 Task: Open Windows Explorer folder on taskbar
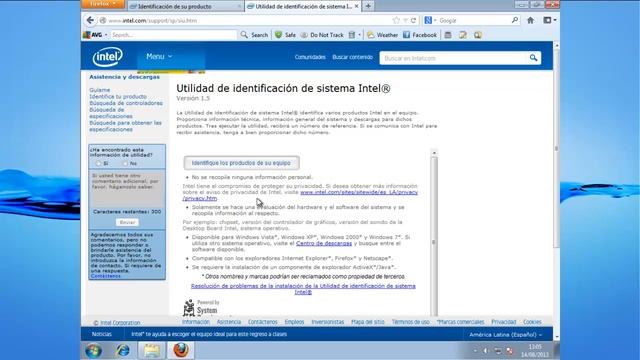pos(152,351)
